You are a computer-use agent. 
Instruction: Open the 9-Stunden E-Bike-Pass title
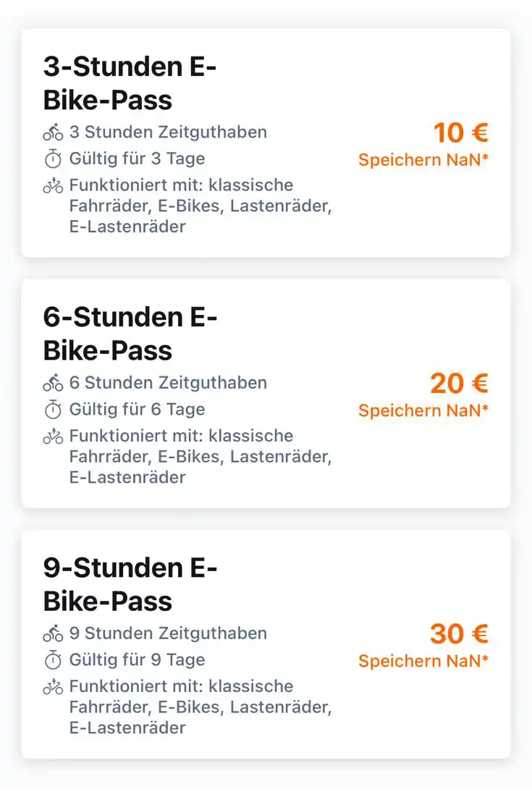130,585
